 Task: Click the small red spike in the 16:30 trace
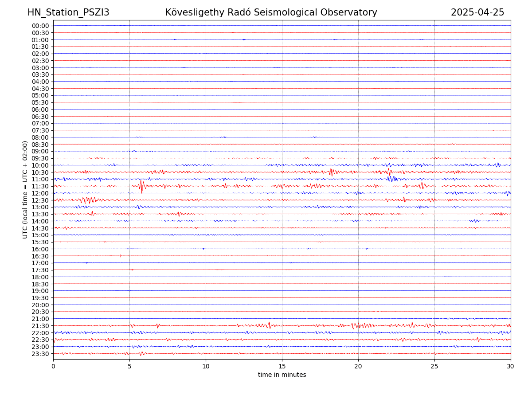121,255
